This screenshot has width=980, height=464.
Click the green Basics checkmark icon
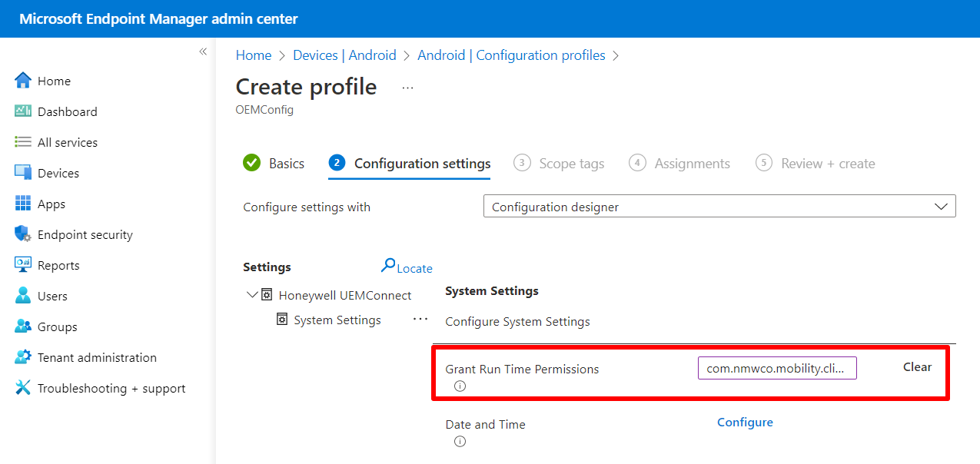click(251, 163)
